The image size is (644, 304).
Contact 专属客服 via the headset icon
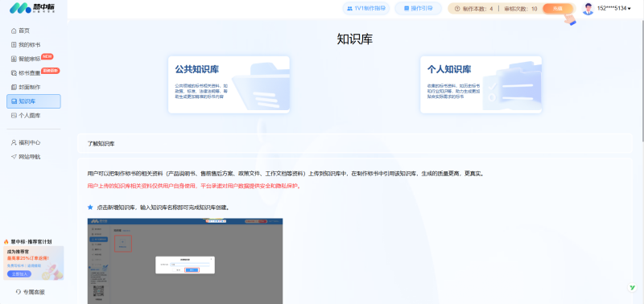coord(18,292)
